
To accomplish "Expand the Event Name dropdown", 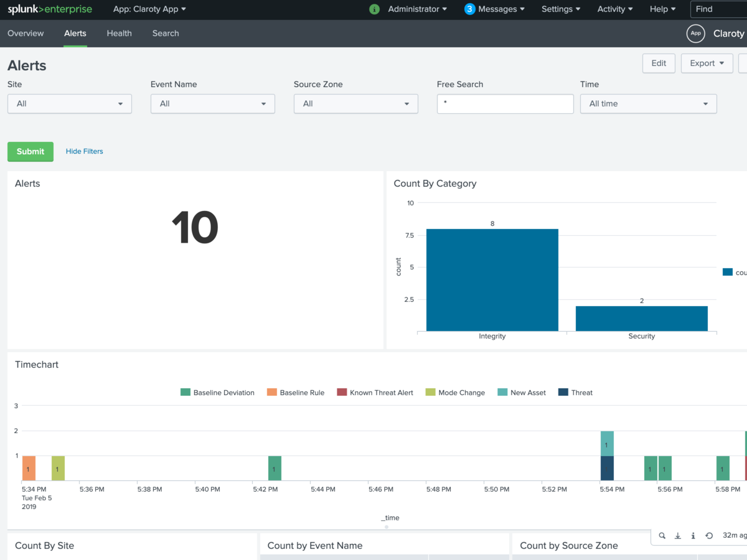I will pyautogui.click(x=213, y=104).
